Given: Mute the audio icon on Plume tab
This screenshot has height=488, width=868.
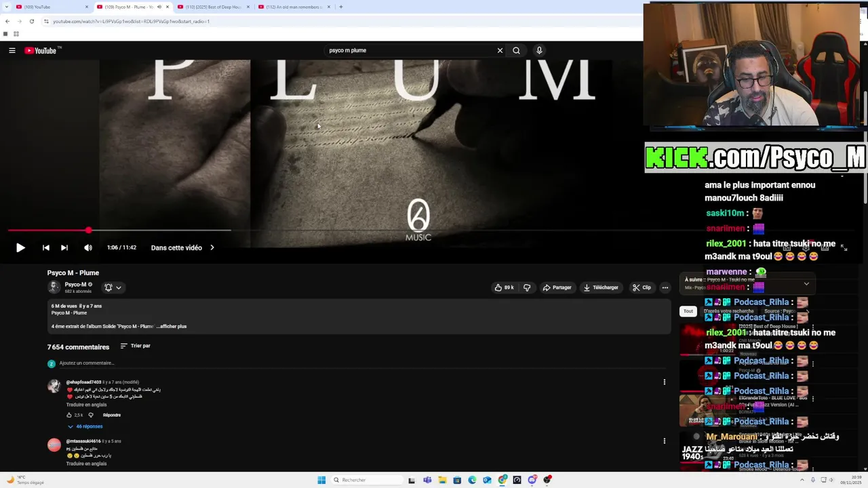Looking at the screenshot, I should 159,7.
